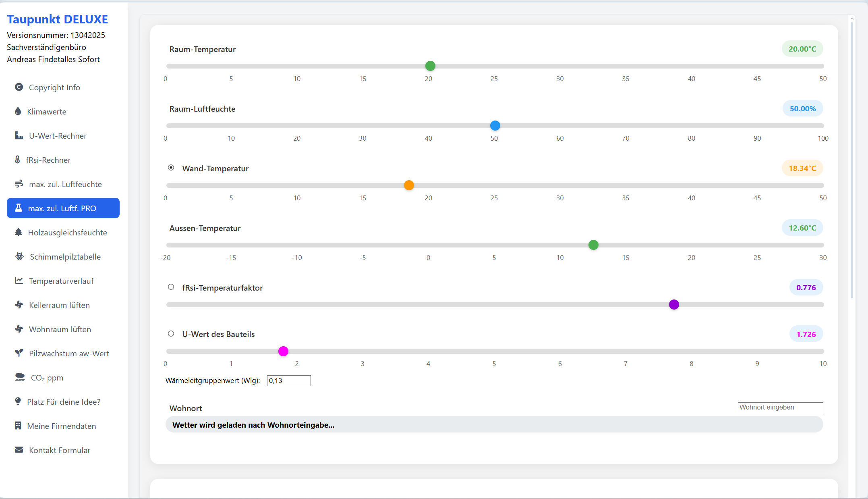Select max. zul. Luftf. PRO item
The image size is (868, 499).
tap(63, 208)
